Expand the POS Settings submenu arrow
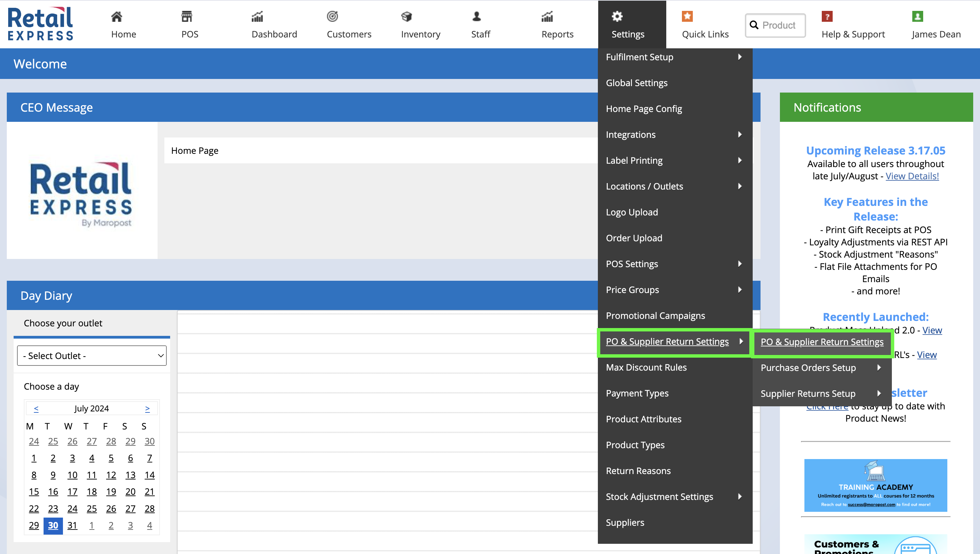The image size is (980, 554). (739, 264)
